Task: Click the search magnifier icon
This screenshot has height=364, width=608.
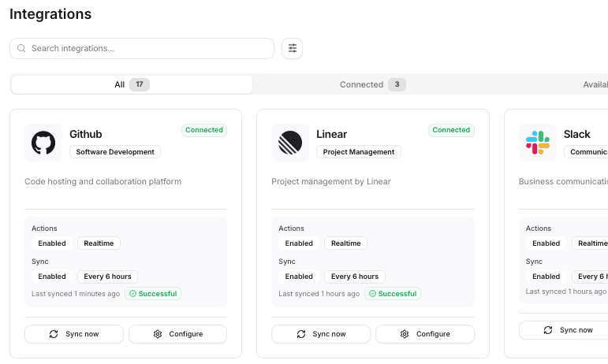Action: pyautogui.click(x=21, y=48)
